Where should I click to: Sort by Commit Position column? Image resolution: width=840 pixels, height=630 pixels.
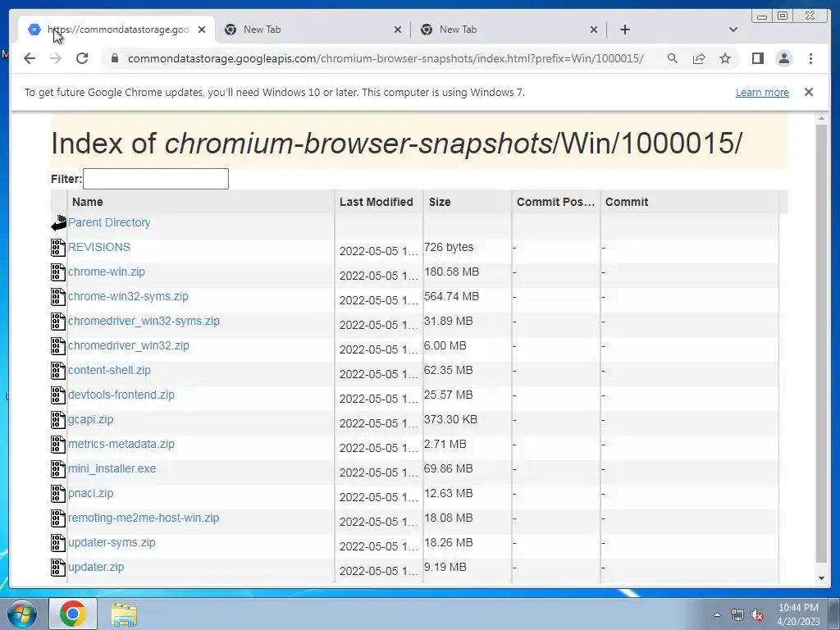click(x=555, y=202)
